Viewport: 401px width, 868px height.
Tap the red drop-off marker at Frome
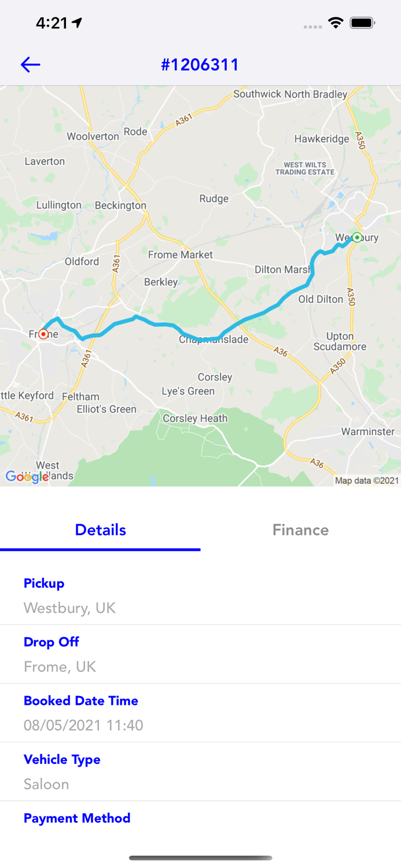[x=43, y=334]
